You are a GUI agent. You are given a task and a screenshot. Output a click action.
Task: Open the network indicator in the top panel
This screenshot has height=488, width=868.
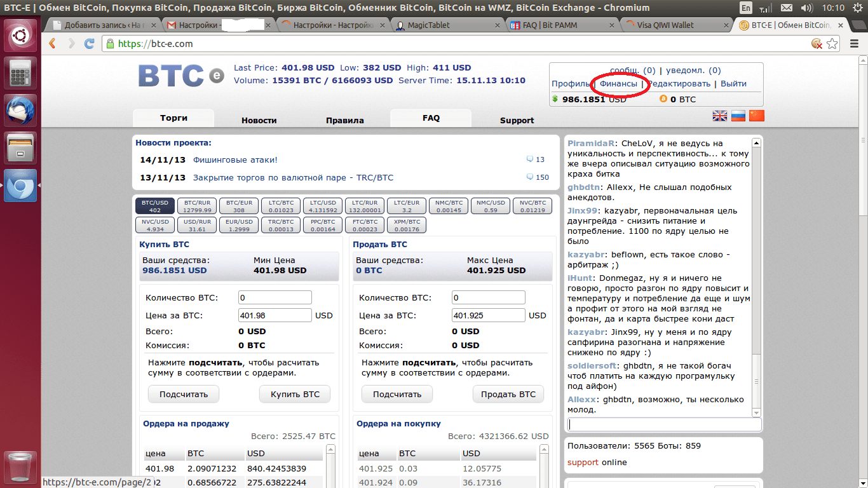click(x=766, y=8)
